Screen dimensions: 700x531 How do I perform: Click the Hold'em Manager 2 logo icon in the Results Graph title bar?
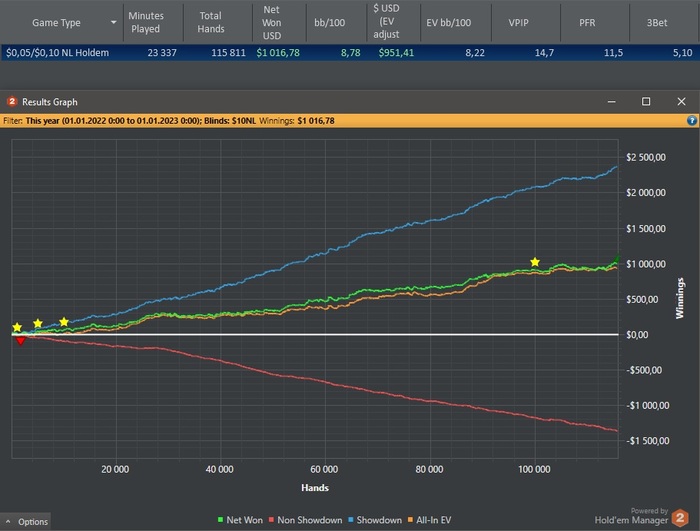tap(12, 102)
